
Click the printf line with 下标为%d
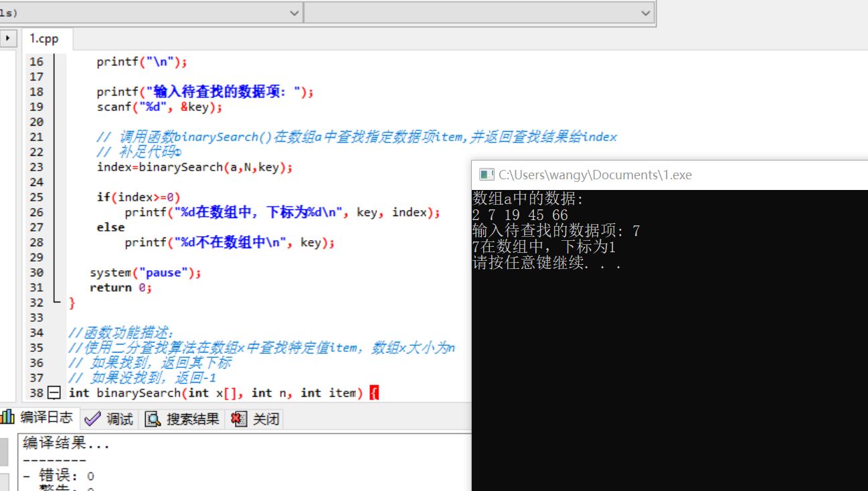click(x=282, y=213)
